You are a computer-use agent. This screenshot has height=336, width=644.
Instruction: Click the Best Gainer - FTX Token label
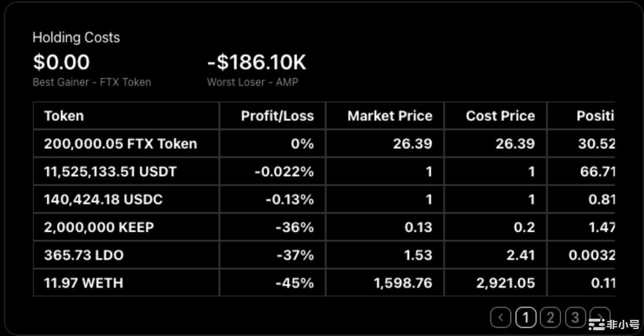point(92,82)
